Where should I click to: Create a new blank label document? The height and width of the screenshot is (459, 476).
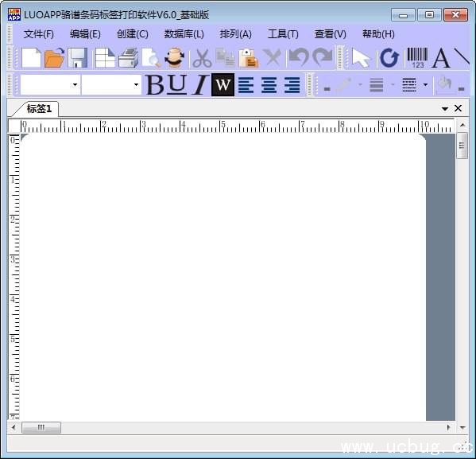point(31,58)
